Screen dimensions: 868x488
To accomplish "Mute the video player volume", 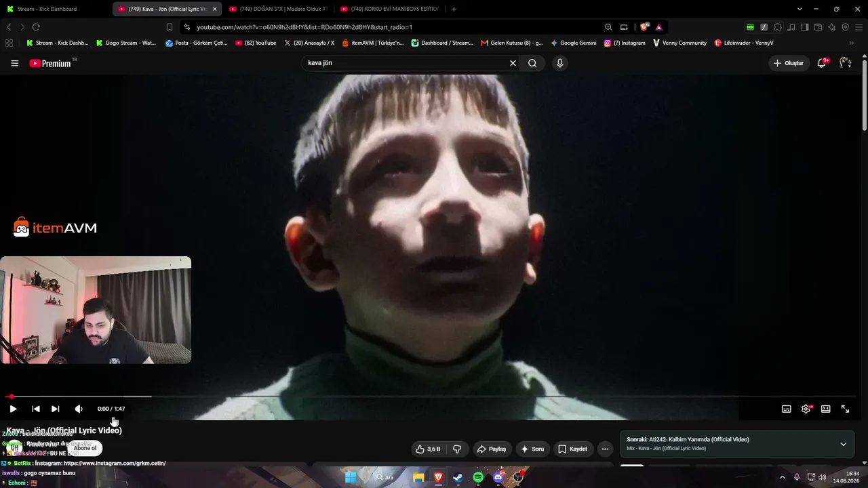I will [x=79, y=409].
